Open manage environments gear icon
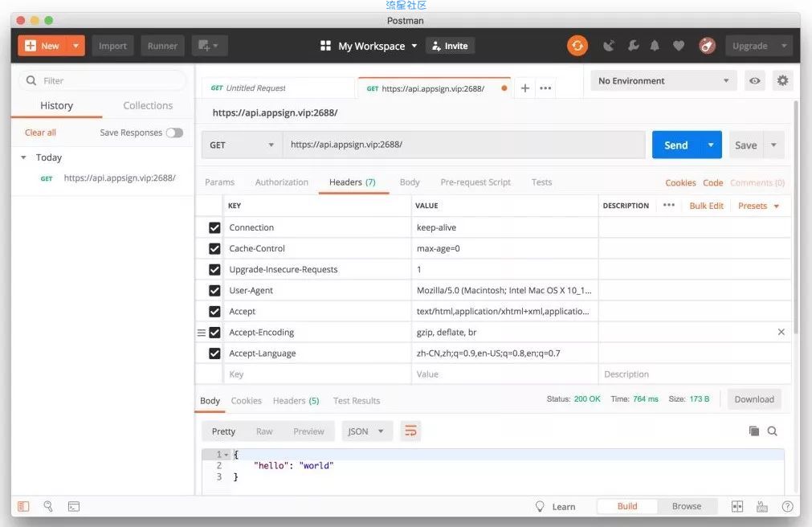Screen dimensions: 812x527 pos(782,81)
